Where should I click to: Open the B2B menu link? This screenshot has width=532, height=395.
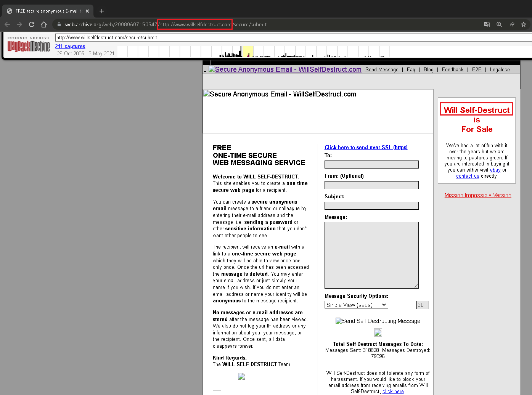point(477,69)
